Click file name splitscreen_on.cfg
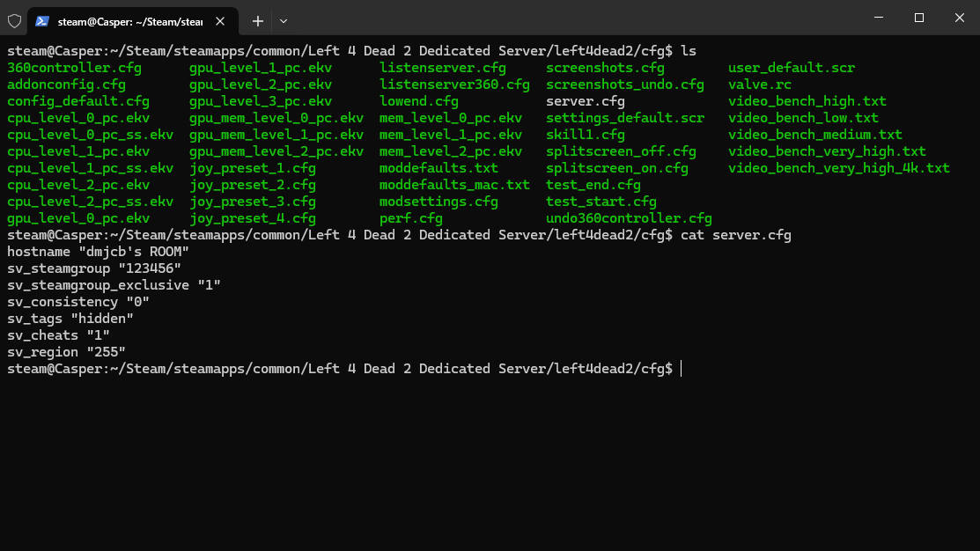This screenshot has height=551, width=980. click(617, 168)
